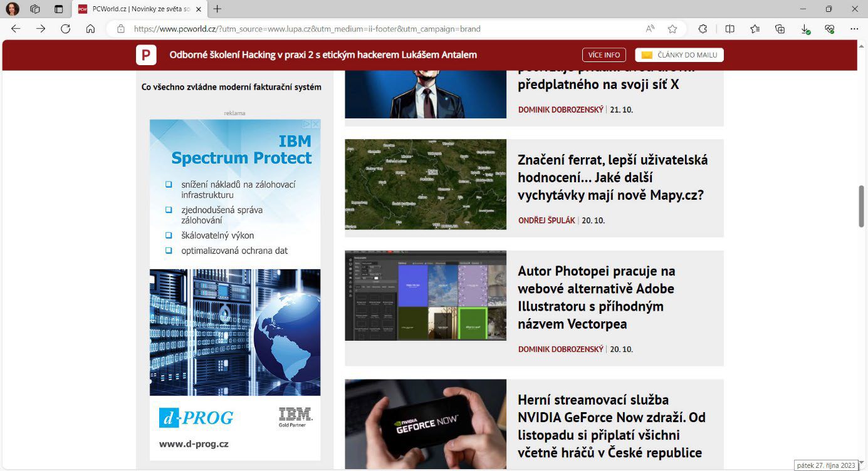
Task: Click the IBM Spectrum Protect ad heading
Action: 241,149
